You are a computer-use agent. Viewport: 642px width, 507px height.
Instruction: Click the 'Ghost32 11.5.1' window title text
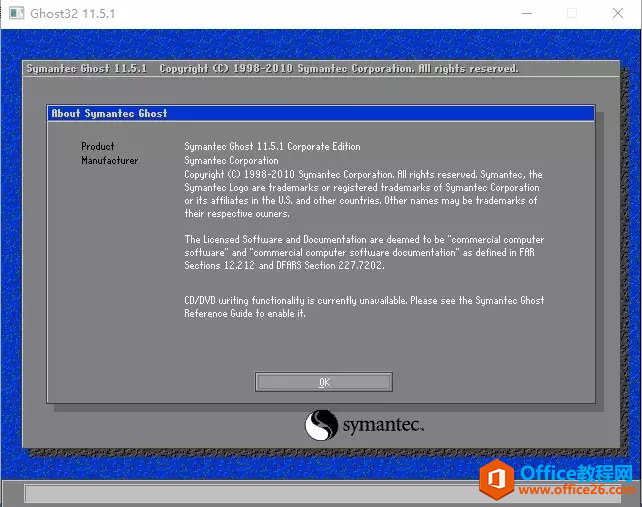(x=73, y=14)
